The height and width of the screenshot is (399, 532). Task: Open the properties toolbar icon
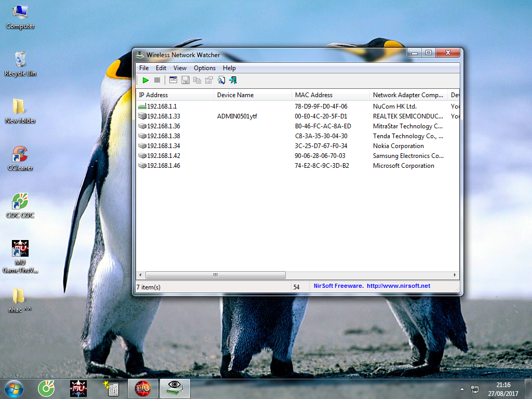(209, 81)
